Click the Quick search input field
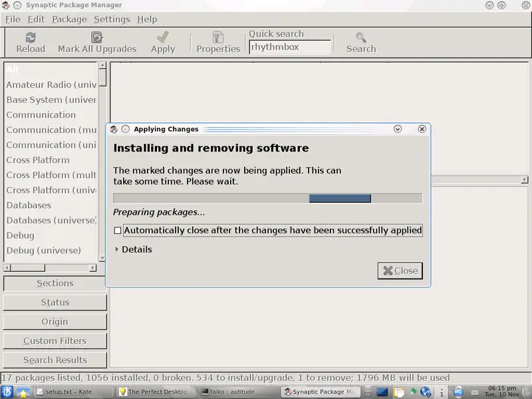The image size is (532, 399). (290, 47)
